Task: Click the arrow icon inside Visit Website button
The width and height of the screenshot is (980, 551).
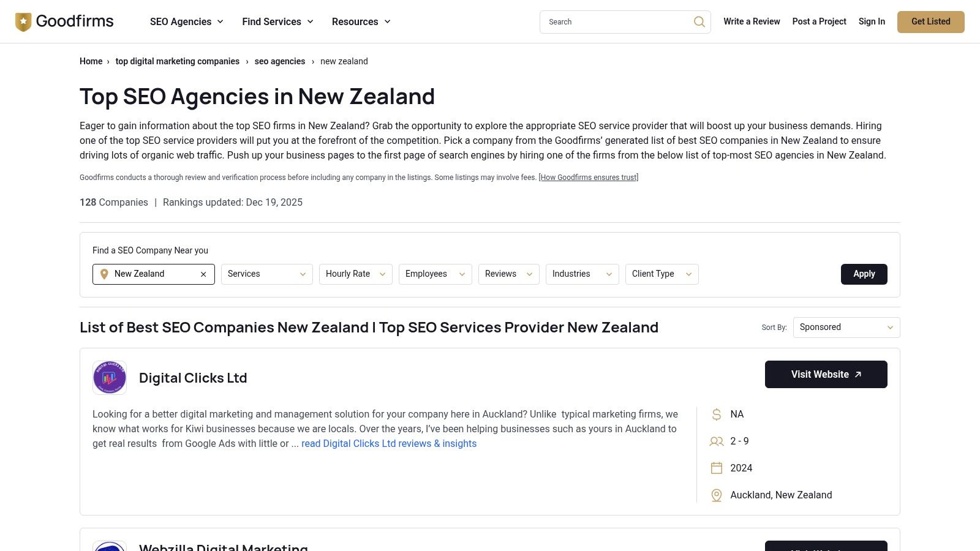Action: [x=858, y=373]
